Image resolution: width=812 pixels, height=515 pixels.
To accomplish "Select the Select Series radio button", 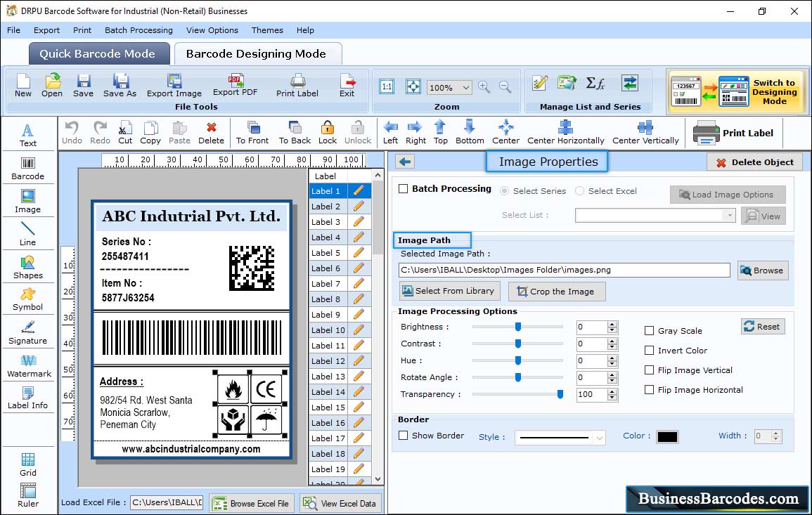I will coord(504,191).
